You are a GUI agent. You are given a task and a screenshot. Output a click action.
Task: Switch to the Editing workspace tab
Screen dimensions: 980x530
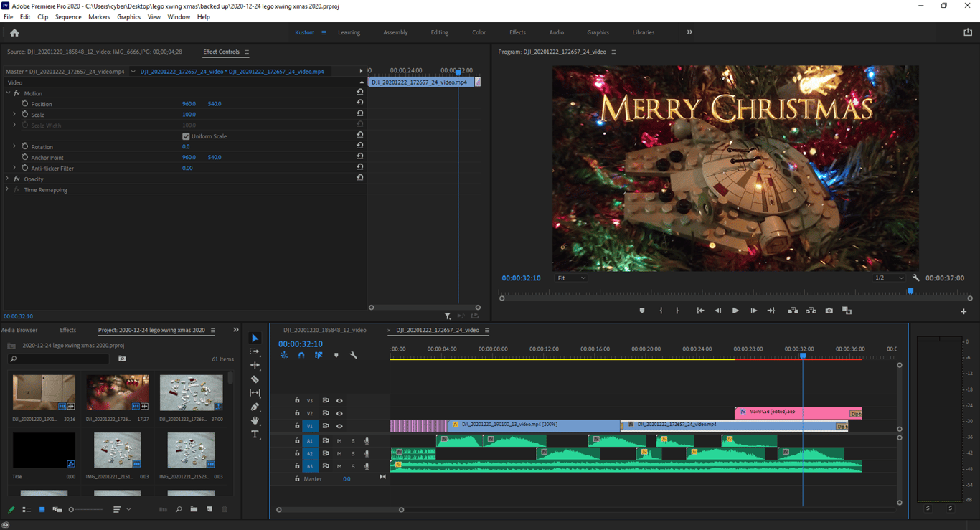click(440, 32)
